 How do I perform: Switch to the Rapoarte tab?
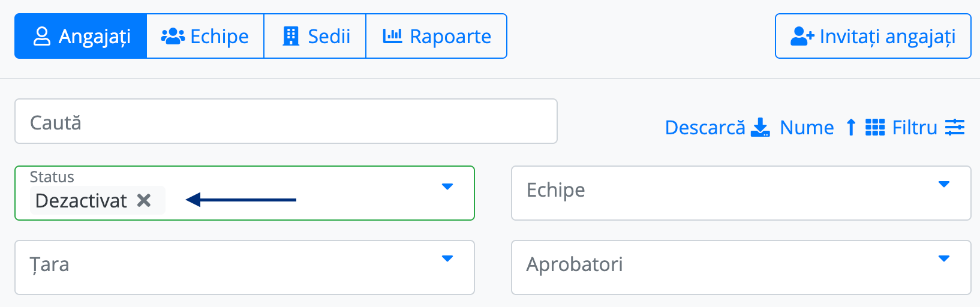[437, 36]
